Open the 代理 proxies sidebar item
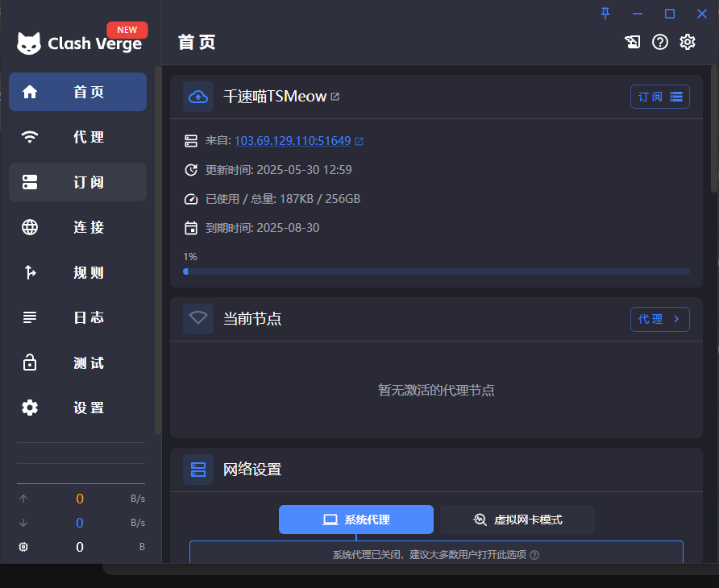 [x=77, y=137]
